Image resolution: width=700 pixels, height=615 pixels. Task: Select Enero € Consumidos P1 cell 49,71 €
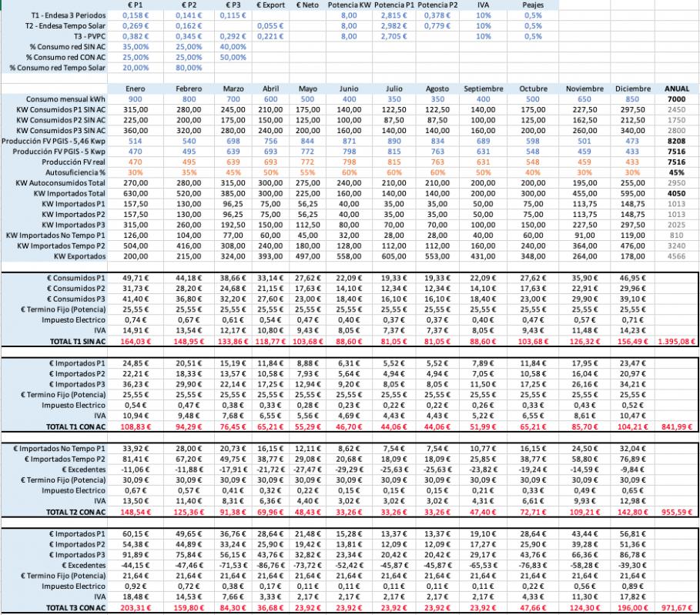(x=136, y=278)
